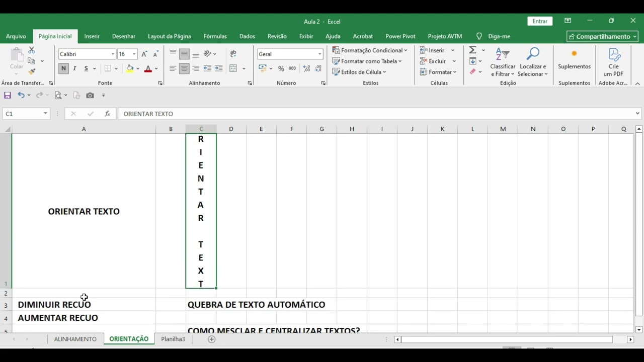
Task: Expand the font color dropdown arrow
Action: click(x=156, y=68)
